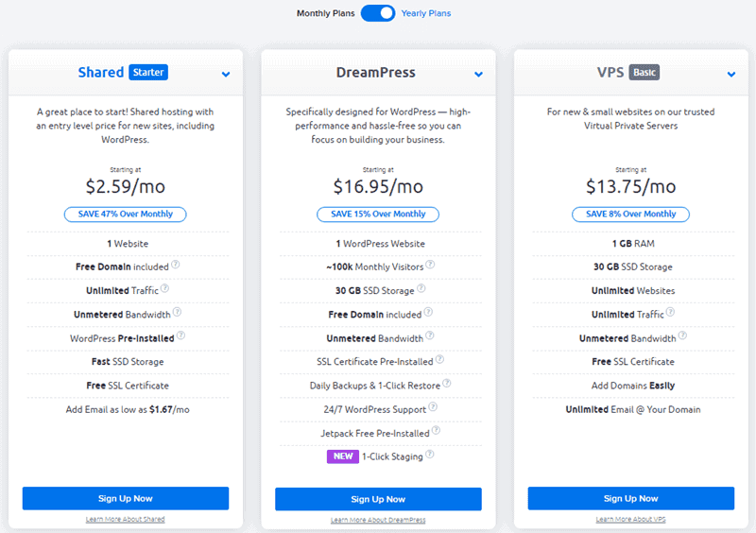Image resolution: width=756 pixels, height=533 pixels.
Task: Sign up for the DreamPress plan
Action: coord(378,499)
